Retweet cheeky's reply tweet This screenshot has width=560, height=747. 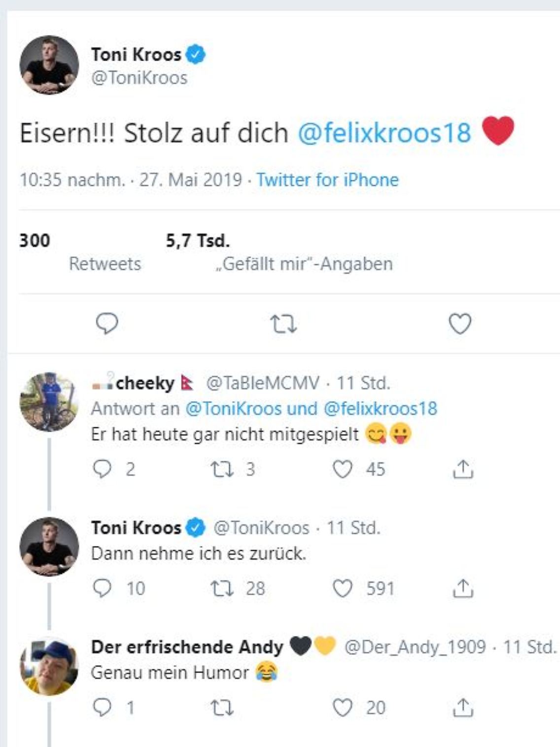222,469
